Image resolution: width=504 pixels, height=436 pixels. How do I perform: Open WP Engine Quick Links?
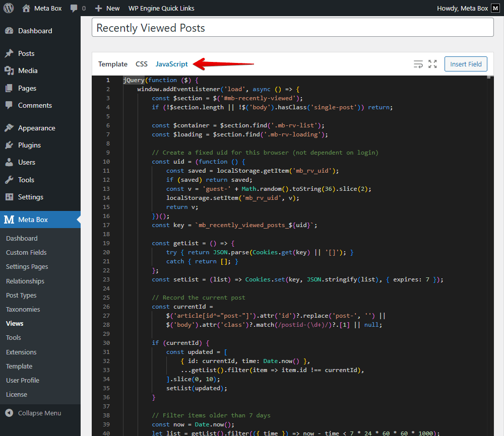pyautogui.click(x=161, y=8)
